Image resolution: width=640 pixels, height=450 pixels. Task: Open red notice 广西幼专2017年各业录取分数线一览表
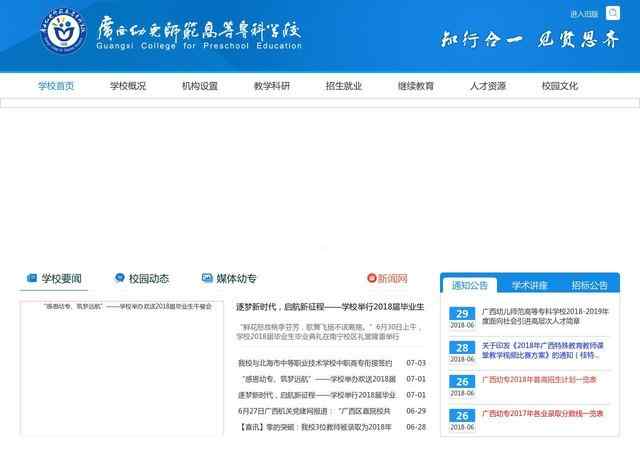pyautogui.click(x=542, y=414)
